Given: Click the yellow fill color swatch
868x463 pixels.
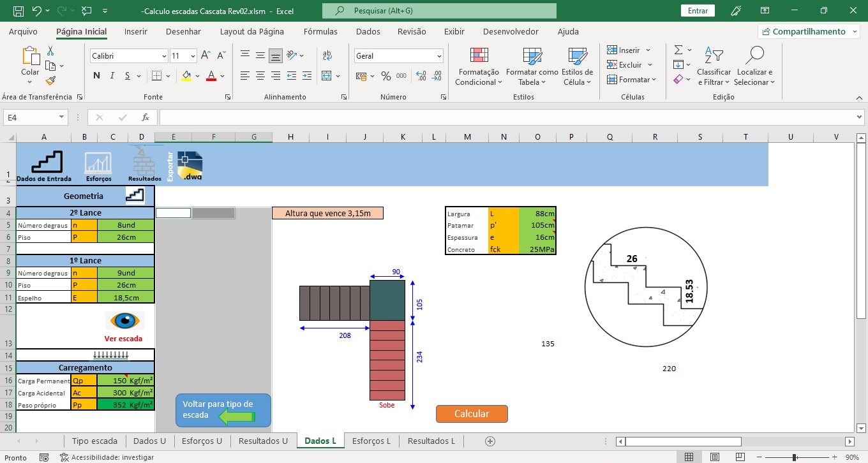Looking at the screenshot, I should (186, 76).
